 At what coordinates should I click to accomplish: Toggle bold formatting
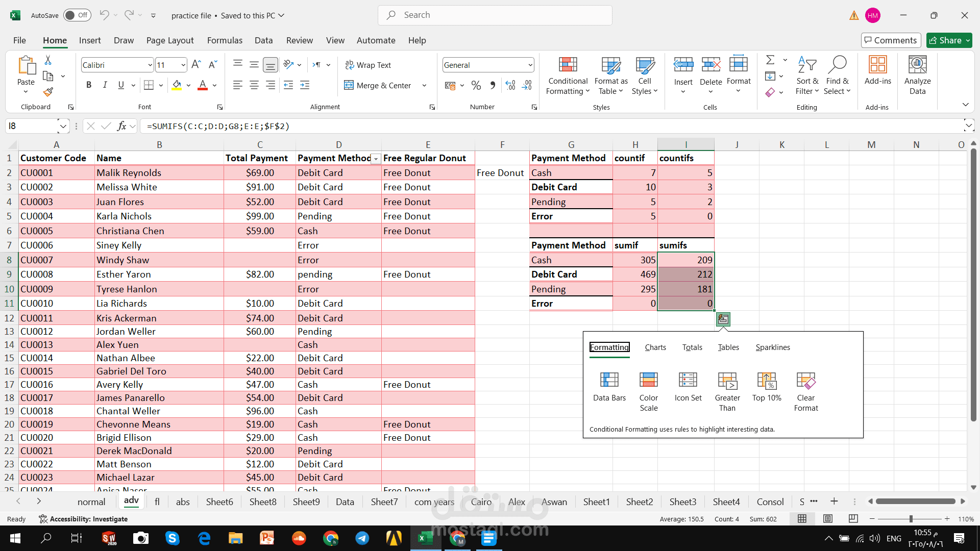[x=89, y=85]
